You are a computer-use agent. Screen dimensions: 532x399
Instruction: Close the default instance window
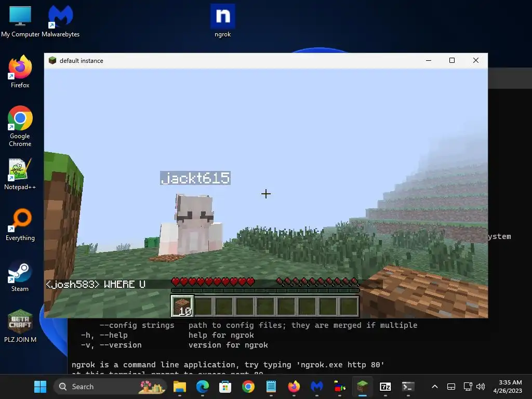[476, 60]
